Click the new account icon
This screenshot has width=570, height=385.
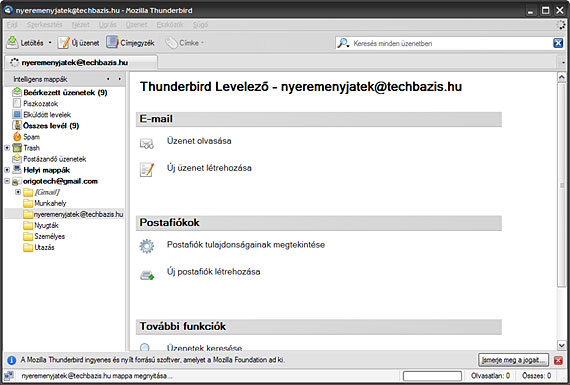point(147,276)
